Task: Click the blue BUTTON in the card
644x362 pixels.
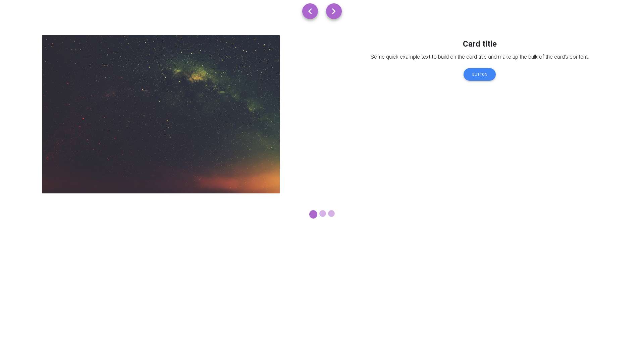Action: 480,74
